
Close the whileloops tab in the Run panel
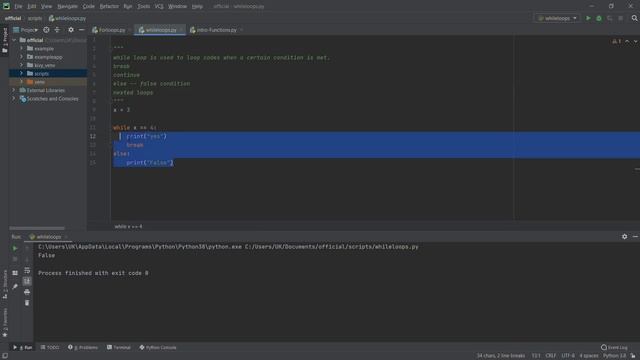[65, 237]
